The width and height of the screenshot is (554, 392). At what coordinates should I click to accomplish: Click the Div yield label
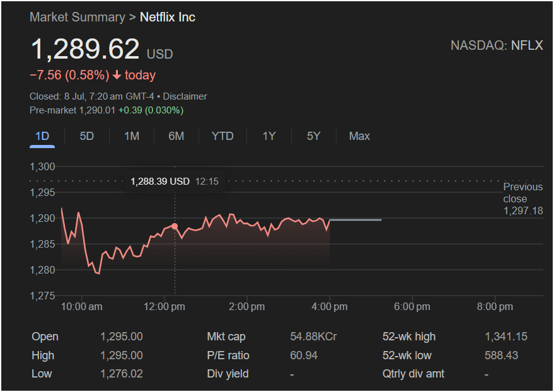click(x=228, y=374)
